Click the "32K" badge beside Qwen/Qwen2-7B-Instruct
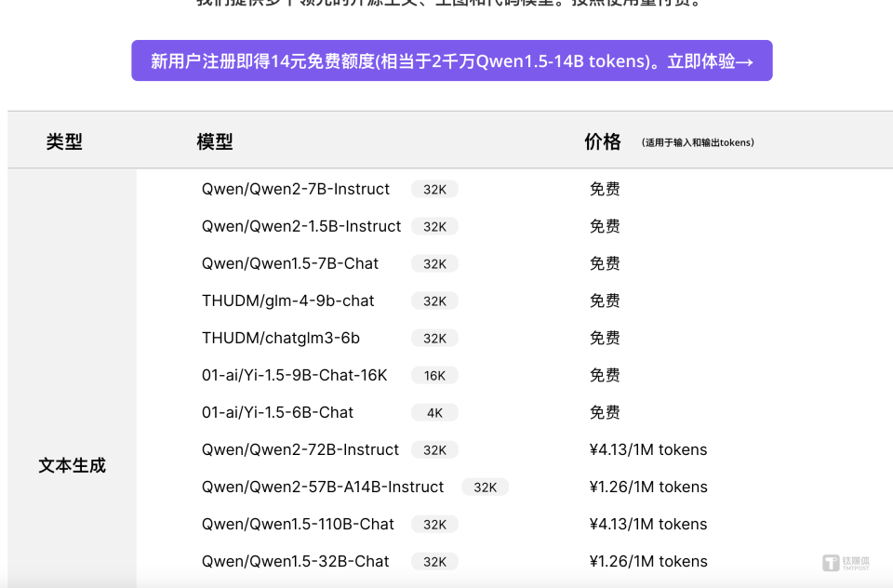893x588 pixels. (x=433, y=189)
